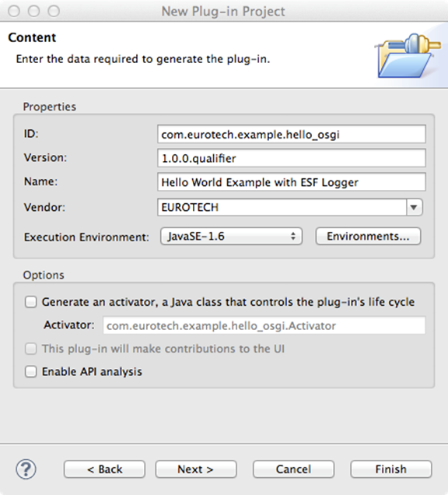The height and width of the screenshot is (495, 448).
Task: Click the gray window zoom button
Action: 54,11
